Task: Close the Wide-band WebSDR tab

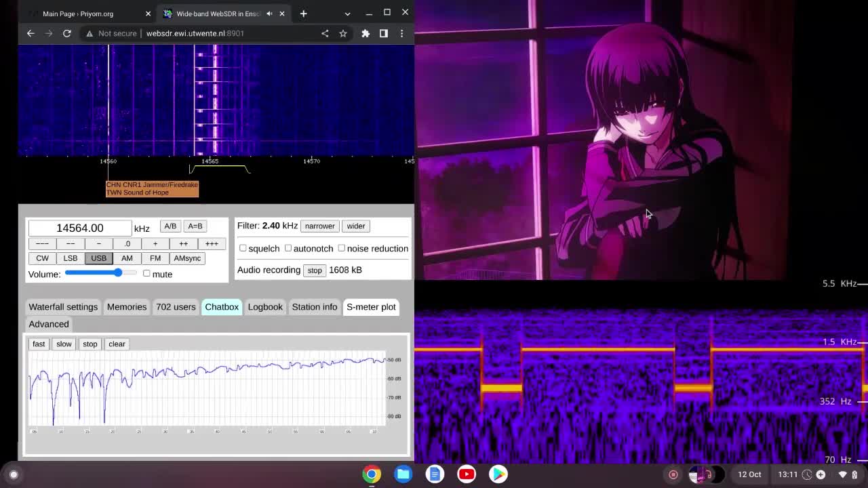Action: pos(282,14)
